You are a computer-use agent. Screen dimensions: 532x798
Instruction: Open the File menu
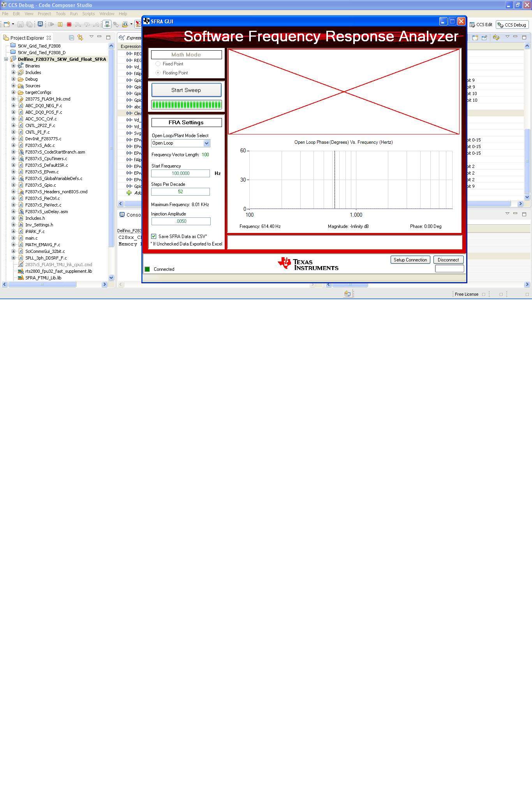click(5, 14)
